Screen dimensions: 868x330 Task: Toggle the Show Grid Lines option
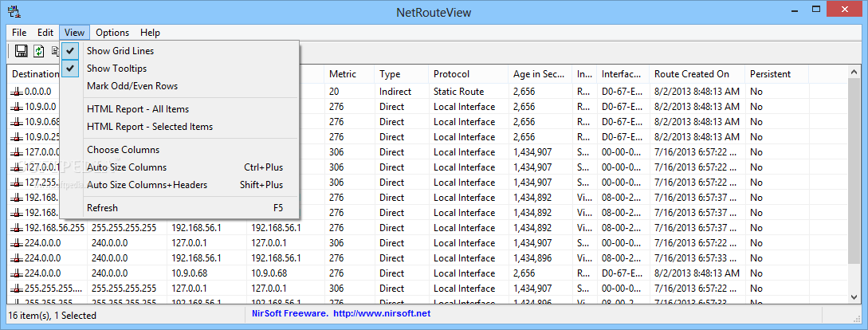coord(180,51)
